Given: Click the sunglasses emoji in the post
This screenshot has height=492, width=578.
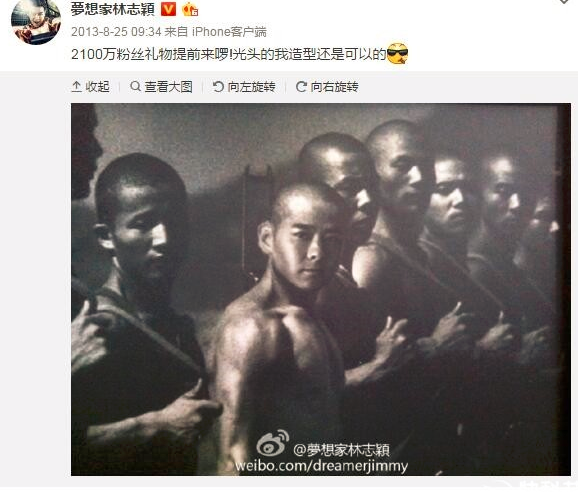Looking at the screenshot, I should (x=397, y=54).
